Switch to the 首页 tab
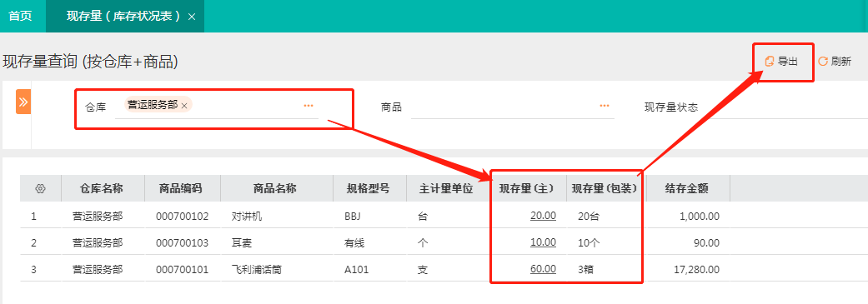The width and height of the screenshot is (868, 304). tap(21, 16)
